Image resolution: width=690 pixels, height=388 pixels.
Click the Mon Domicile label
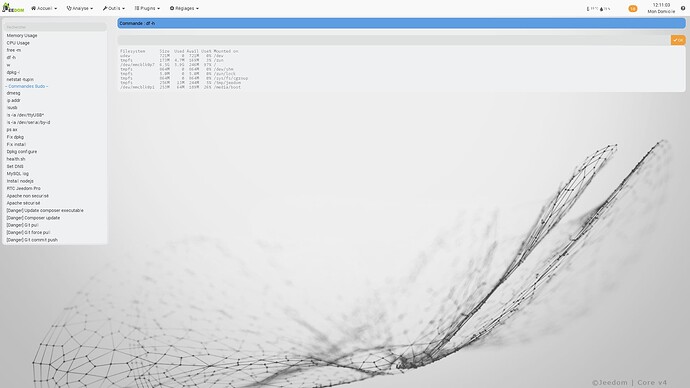pyautogui.click(x=661, y=11)
